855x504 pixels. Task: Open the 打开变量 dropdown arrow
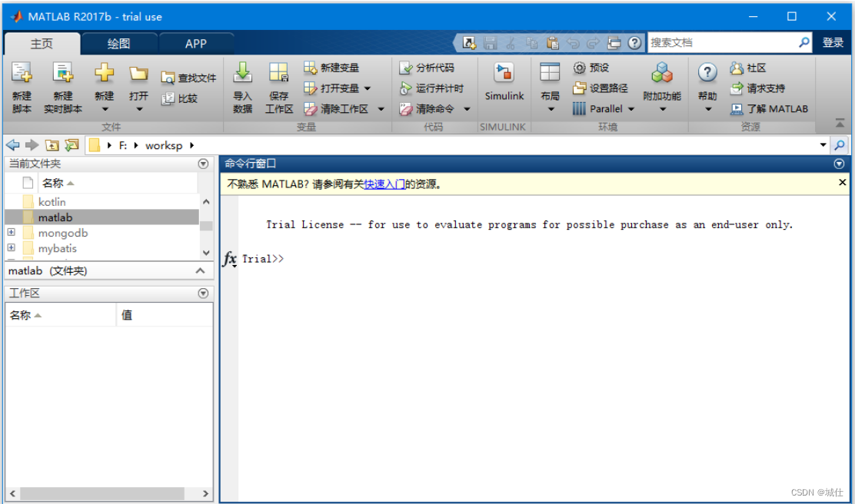pos(367,88)
